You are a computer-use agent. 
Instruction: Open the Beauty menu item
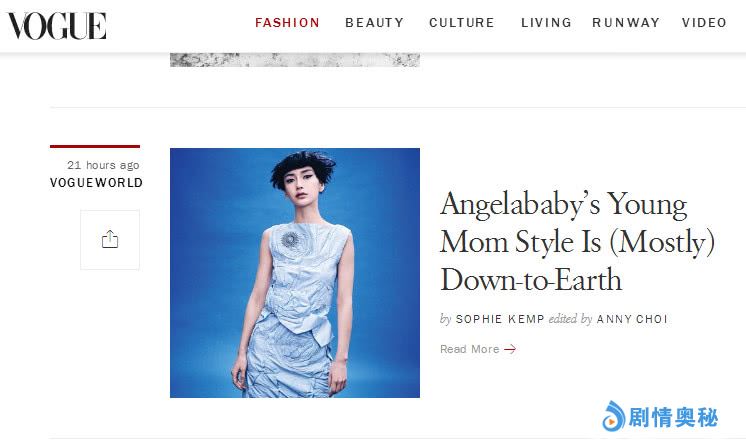(374, 23)
